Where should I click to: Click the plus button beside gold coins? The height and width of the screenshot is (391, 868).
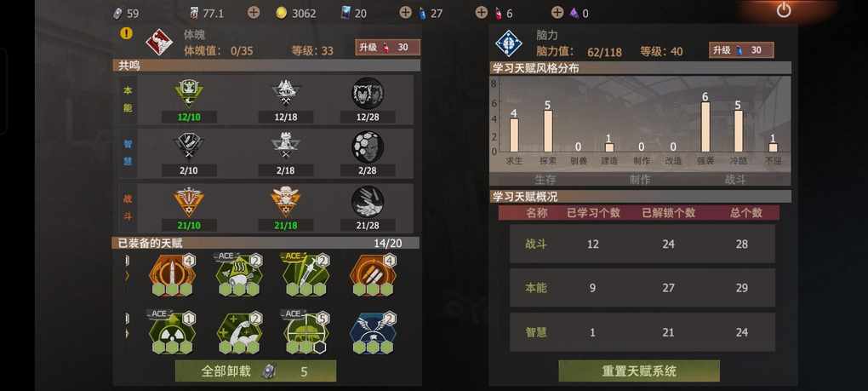[254, 12]
